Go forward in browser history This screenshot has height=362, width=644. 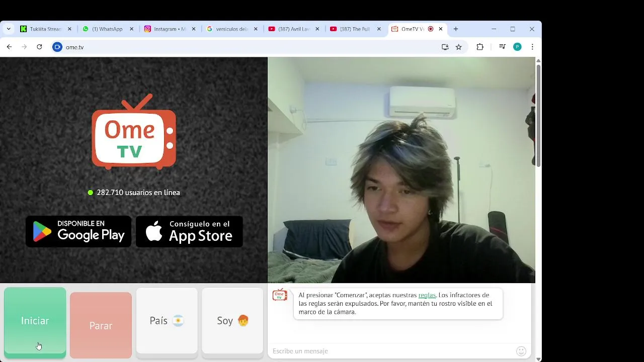(24, 47)
